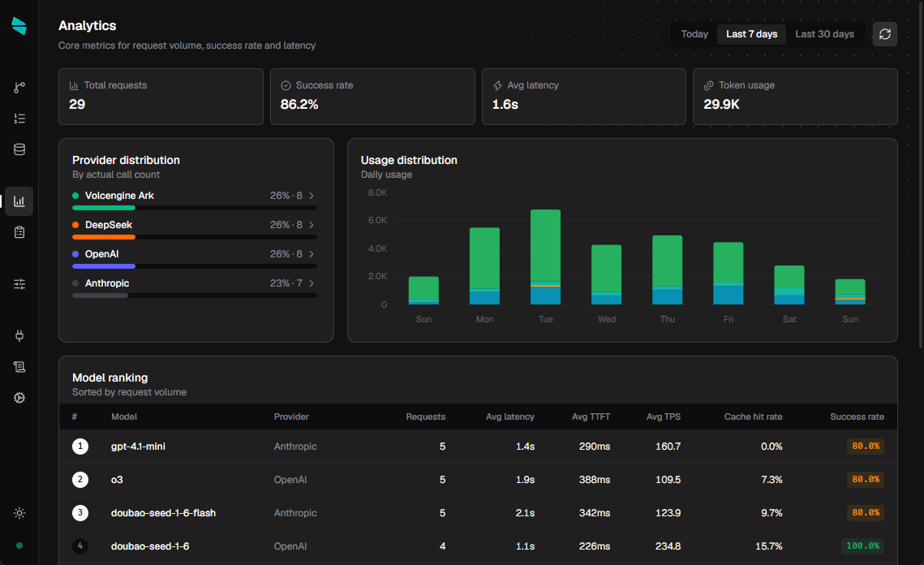Click the Avg latency lightning icon
This screenshot has width=924, height=565.
(497, 85)
